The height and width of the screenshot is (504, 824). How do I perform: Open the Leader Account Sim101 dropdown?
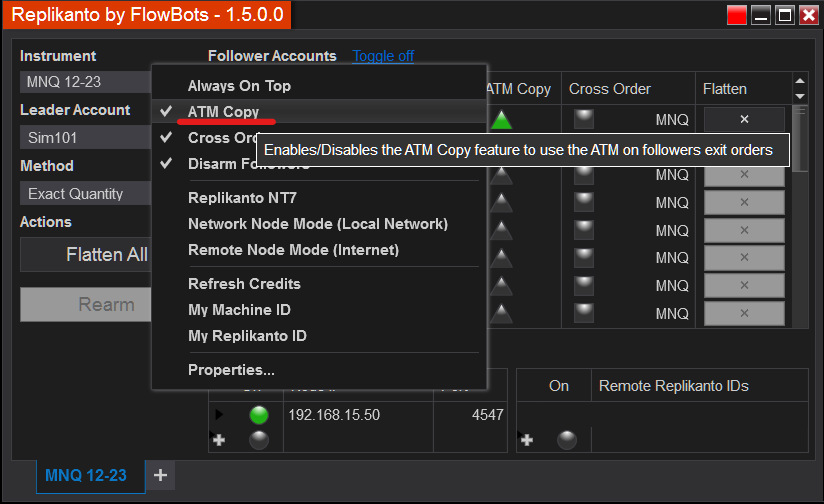pos(86,138)
